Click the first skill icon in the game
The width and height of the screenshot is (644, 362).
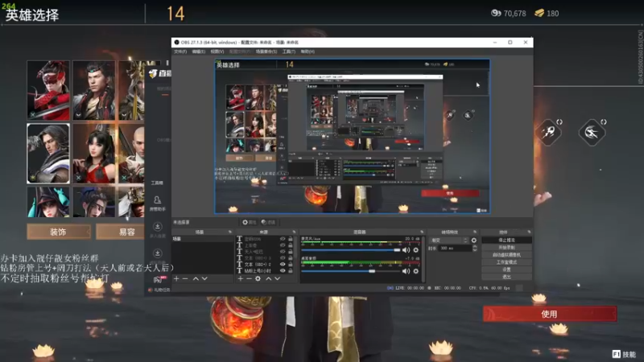click(549, 132)
